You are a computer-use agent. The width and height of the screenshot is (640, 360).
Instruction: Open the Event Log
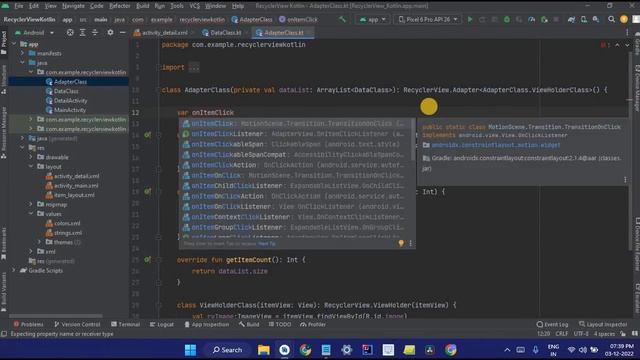click(x=552, y=324)
